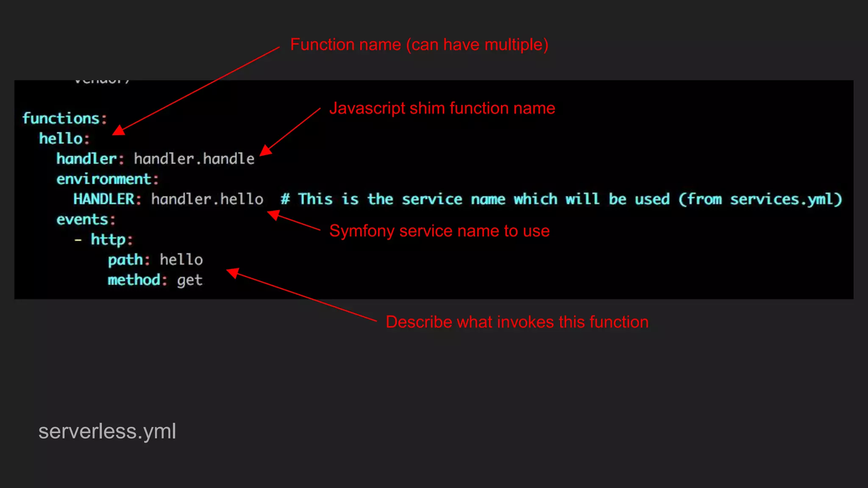Click the 'method:' key

(x=137, y=280)
